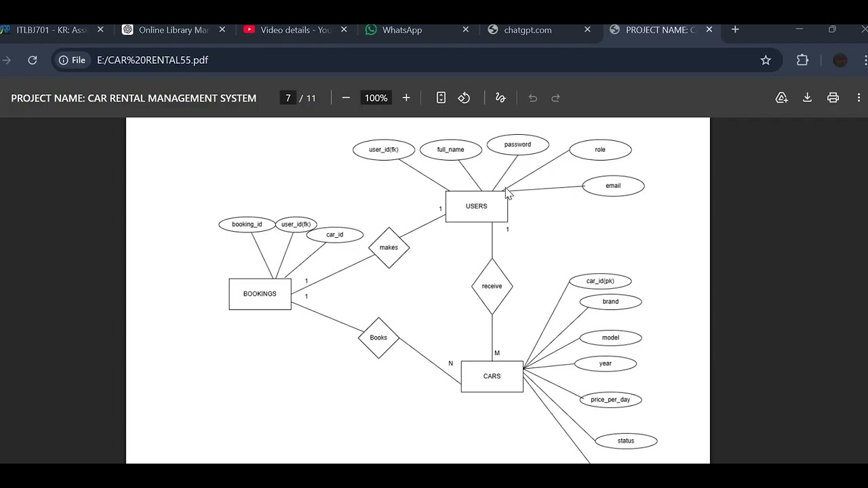Click the year attribute oval

(606, 364)
